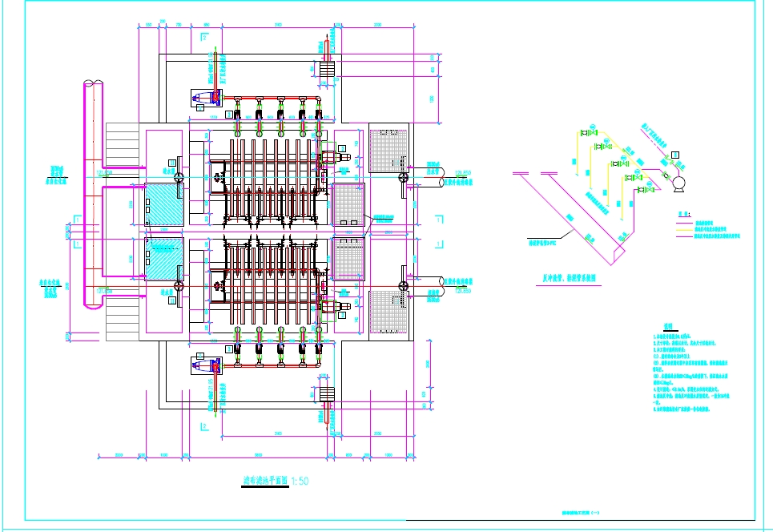Select the system diagram title '反冲洗管、排泥管系统图'
Viewport: 773px width, 532px height.
coord(569,278)
